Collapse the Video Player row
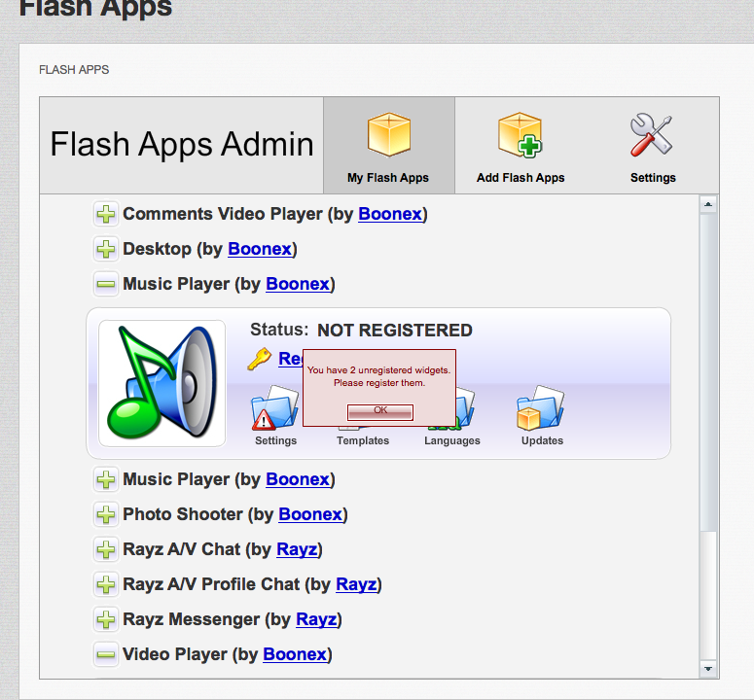754x700 pixels. coord(106,654)
